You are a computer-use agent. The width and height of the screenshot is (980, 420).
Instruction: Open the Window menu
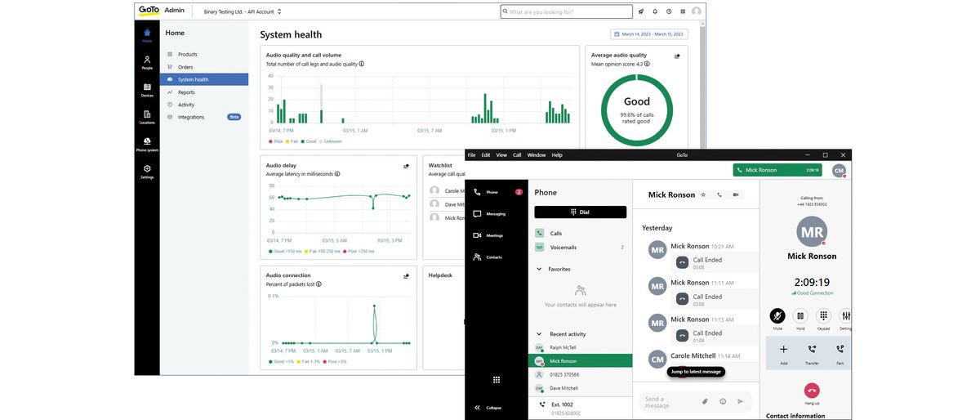point(537,154)
